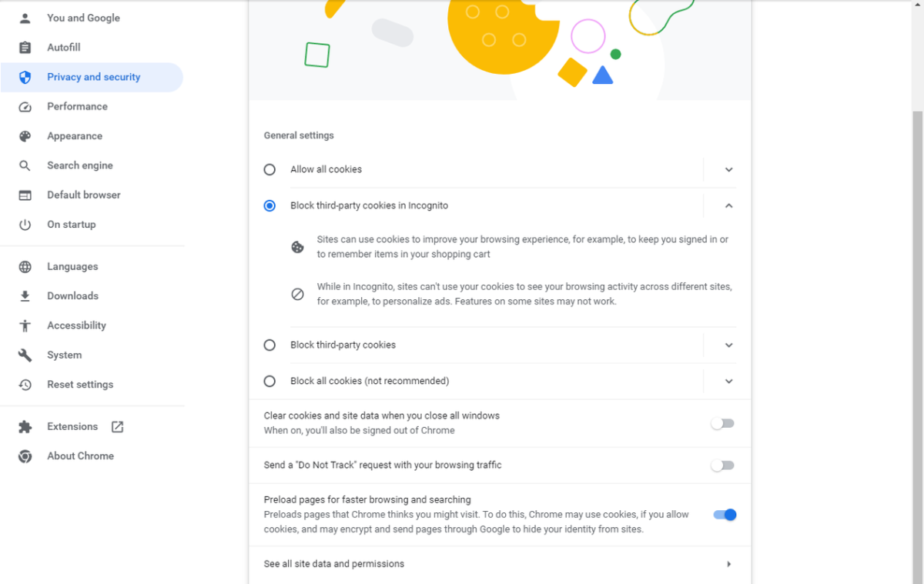Click the Performance gauge icon
Screen dimensions: 924x584
[25, 107]
